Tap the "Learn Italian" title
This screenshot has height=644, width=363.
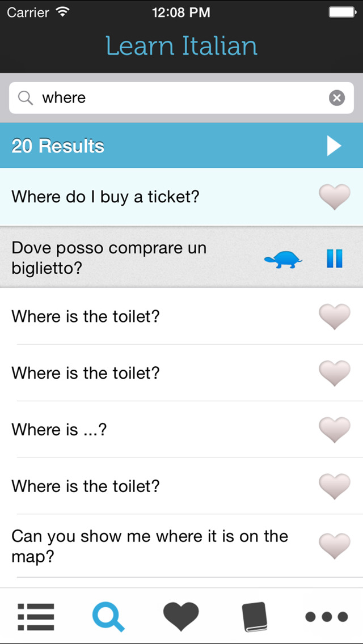click(x=181, y=46)
